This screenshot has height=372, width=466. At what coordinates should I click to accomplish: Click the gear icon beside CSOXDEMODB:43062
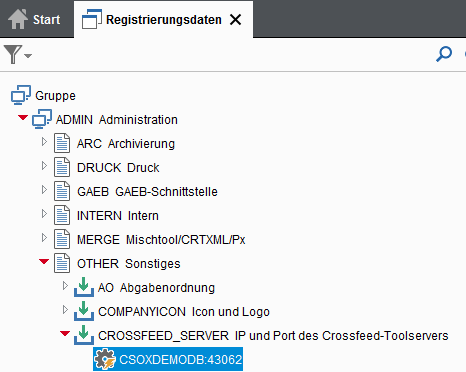(x=105, y=359)
